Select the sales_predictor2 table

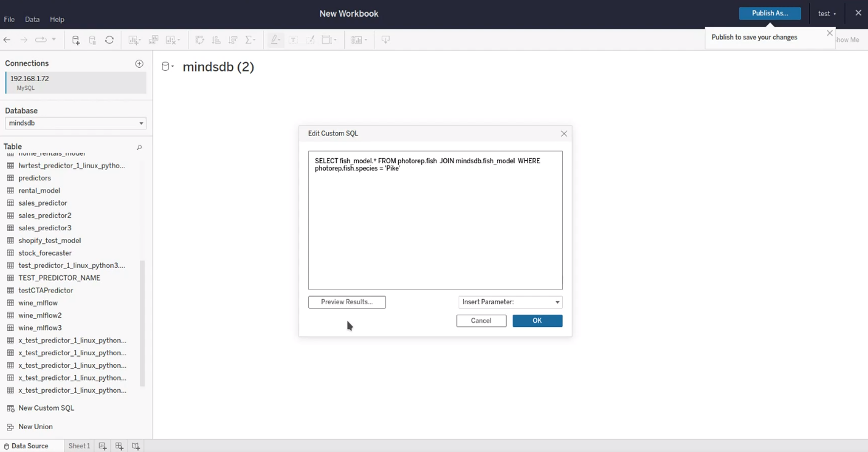(44, 216)
